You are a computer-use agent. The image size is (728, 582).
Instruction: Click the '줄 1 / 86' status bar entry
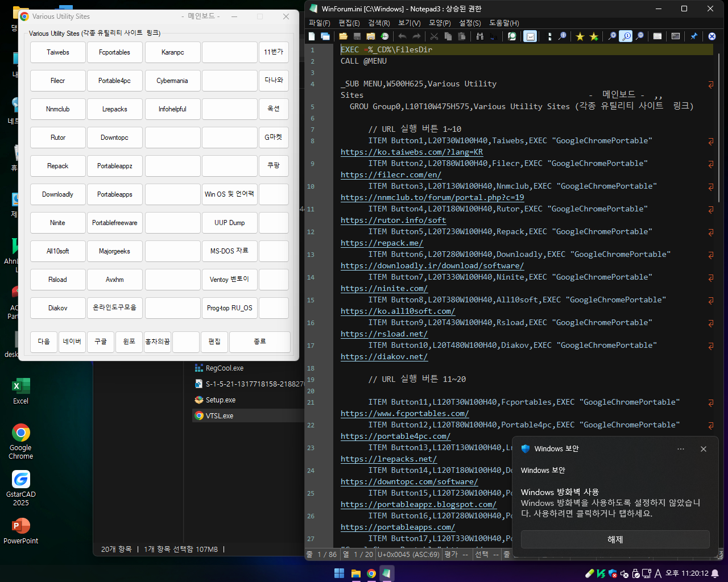tap(322, 555)
